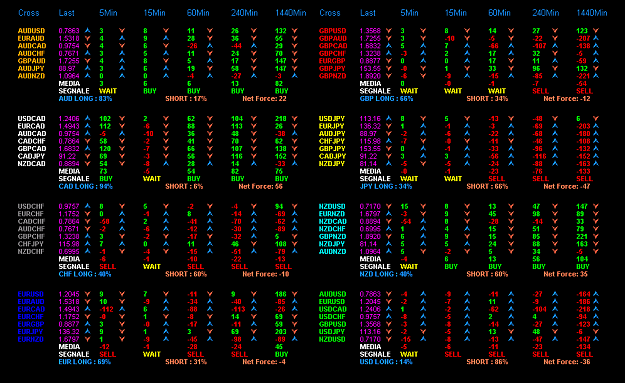Click the trend arrow beside AUDUSD 0.7863 in the AUD panel
The width and height of the screenshot is (625, 383).
87,31
